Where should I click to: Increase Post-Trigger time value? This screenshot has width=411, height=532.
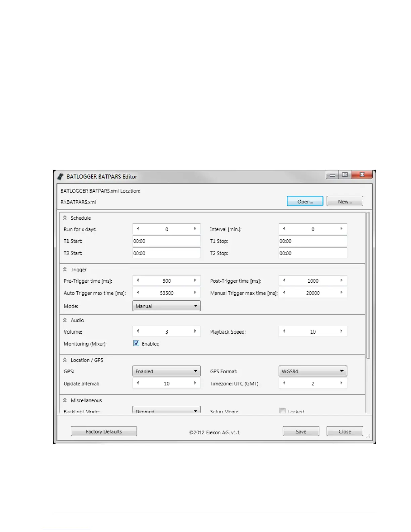(341, 280)
